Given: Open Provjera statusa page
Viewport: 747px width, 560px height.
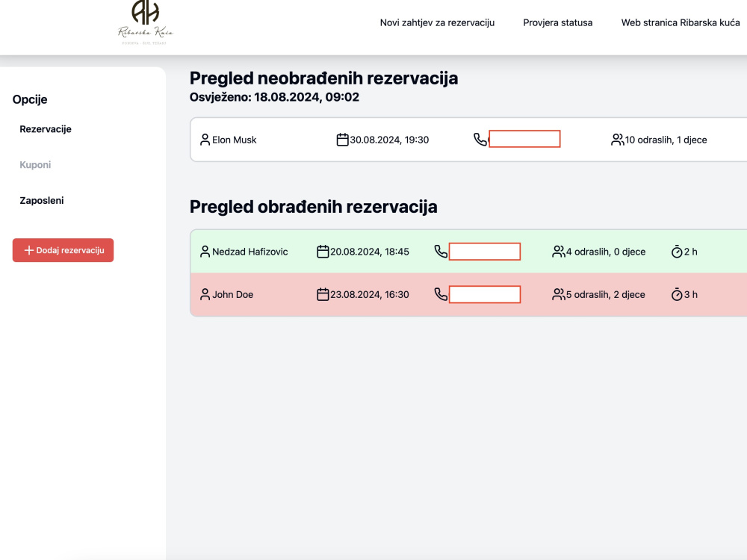Looking at the screenshot, I should pyautogui.click(x=557, y=22).
